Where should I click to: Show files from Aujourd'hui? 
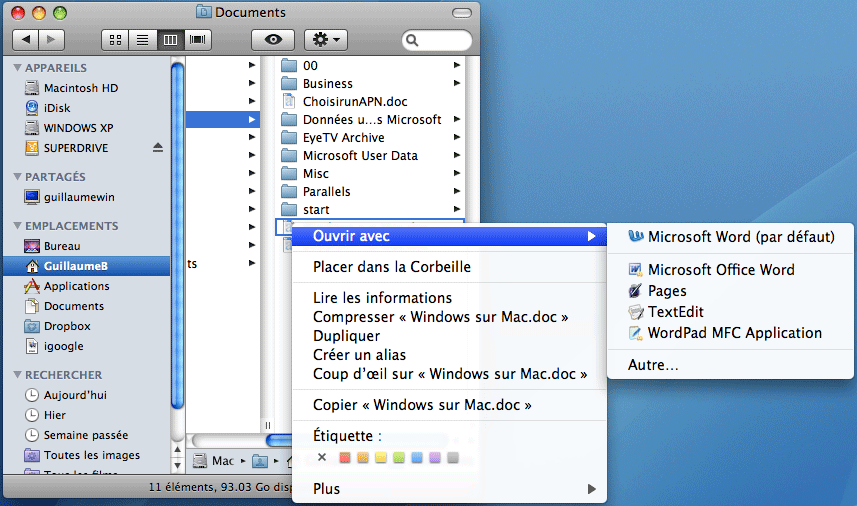tap(75, 395)
